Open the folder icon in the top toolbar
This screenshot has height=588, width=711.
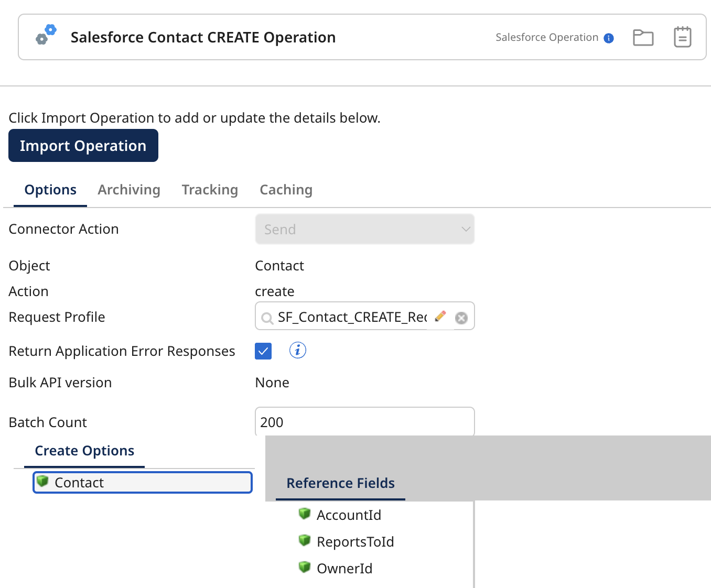(x=643, y=37)
